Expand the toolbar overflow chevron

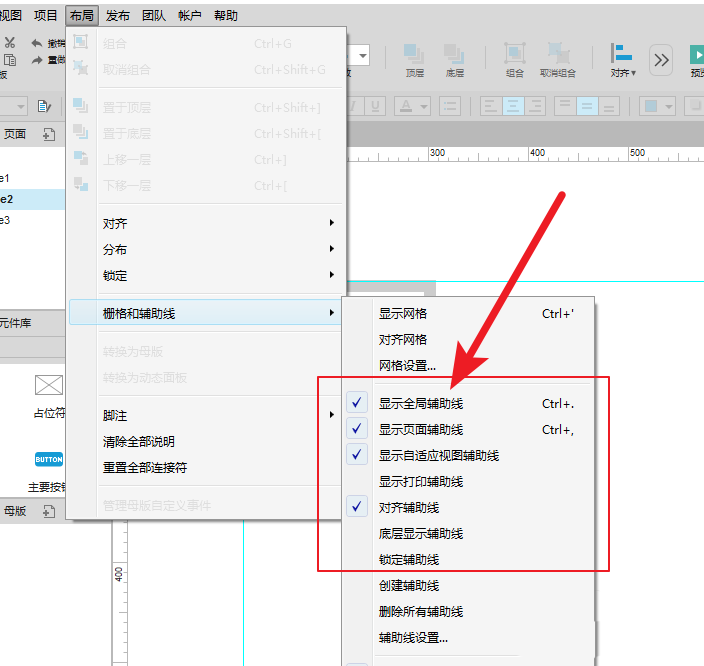pyautogui.click(x=661, y=60)
